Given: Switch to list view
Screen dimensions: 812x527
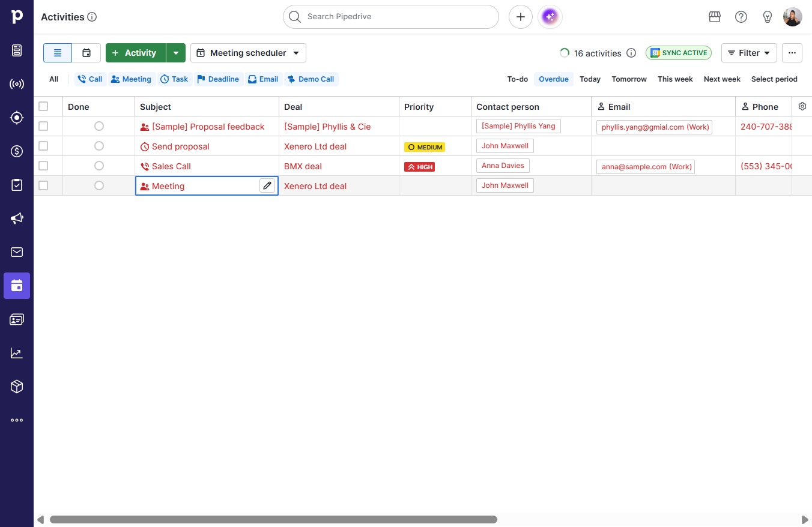Looking at the screenshot, I should [x=58, y=53].
